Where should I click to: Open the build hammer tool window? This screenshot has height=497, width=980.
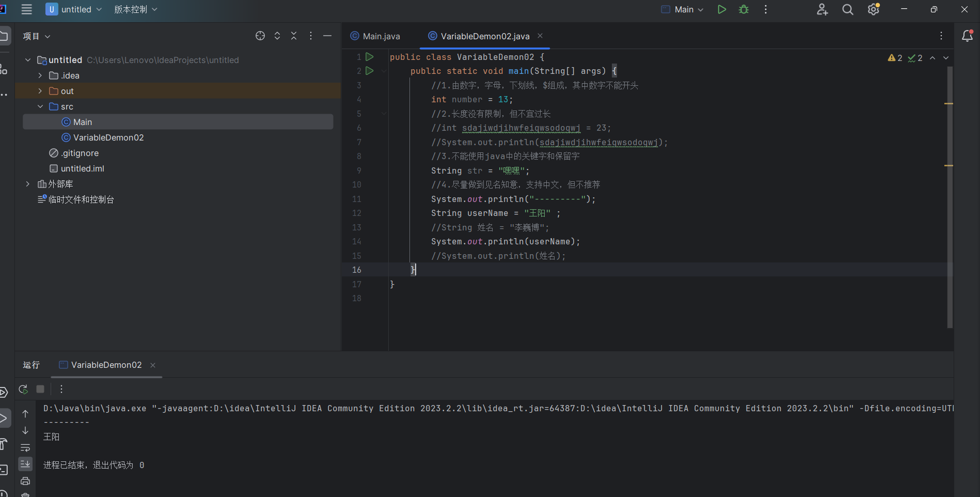click(x=4, y=444)
